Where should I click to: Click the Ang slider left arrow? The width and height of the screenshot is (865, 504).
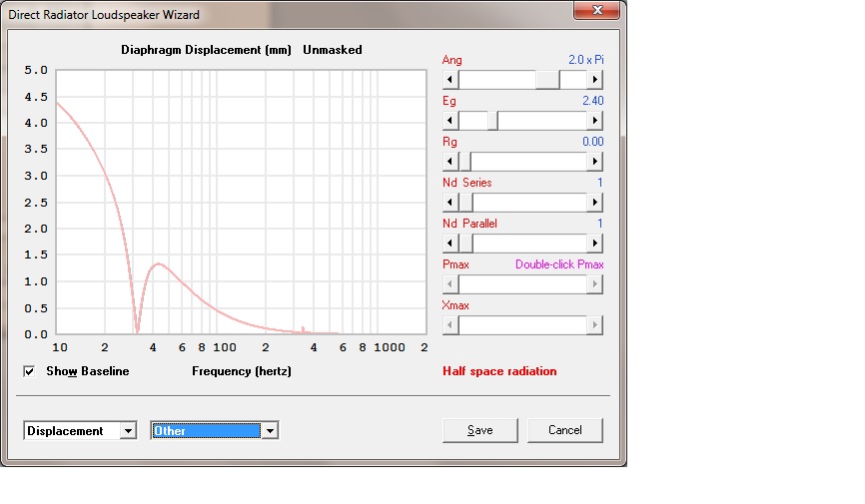click(x=450, y=80)
